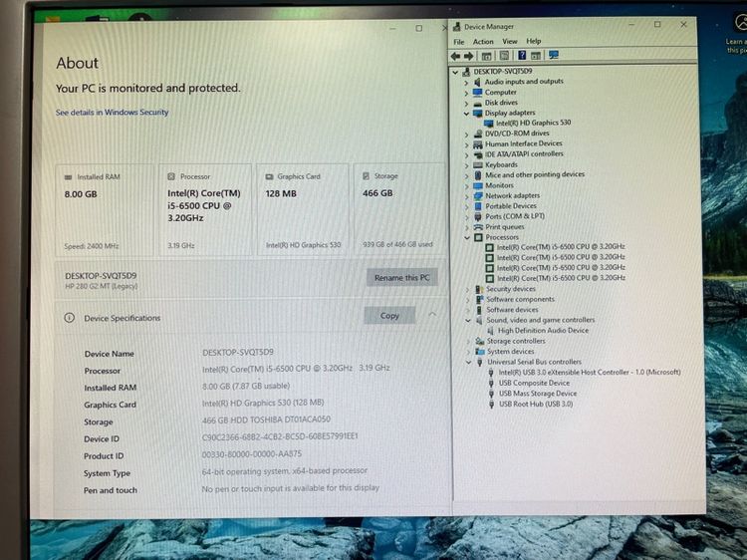Collapse the DESKTOP-SVQT5D9 root node
Image resolution: width=747 pixels, height=560 pixels.
(455, 72)
